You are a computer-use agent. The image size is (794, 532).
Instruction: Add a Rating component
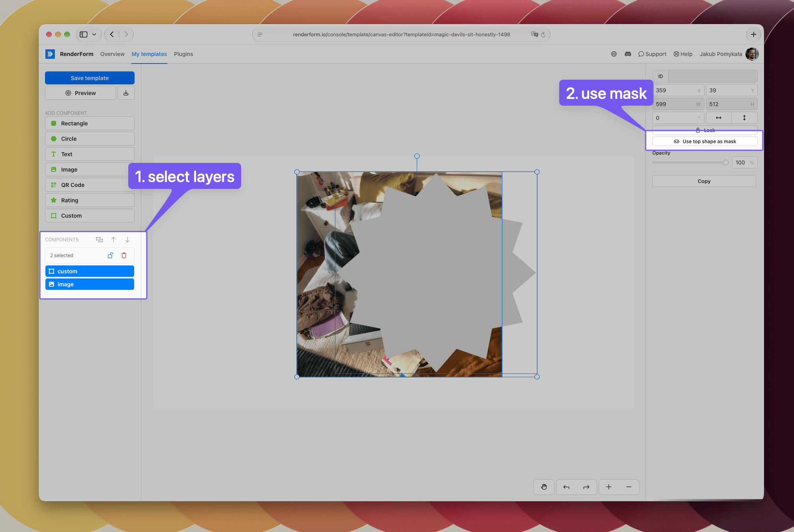pos(90,200)
